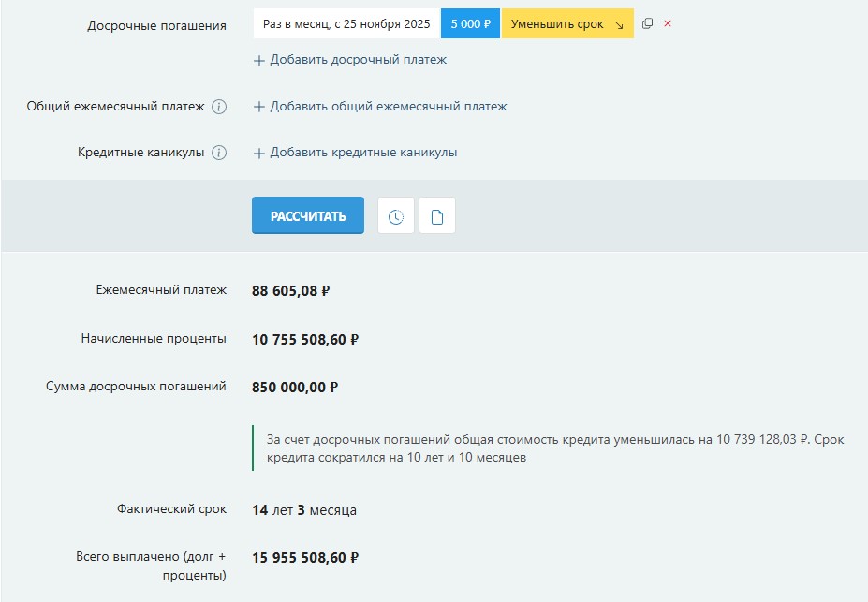Open calculation history clock icon
The height and width of the screenshot is (602, 868).
(395, 216)
